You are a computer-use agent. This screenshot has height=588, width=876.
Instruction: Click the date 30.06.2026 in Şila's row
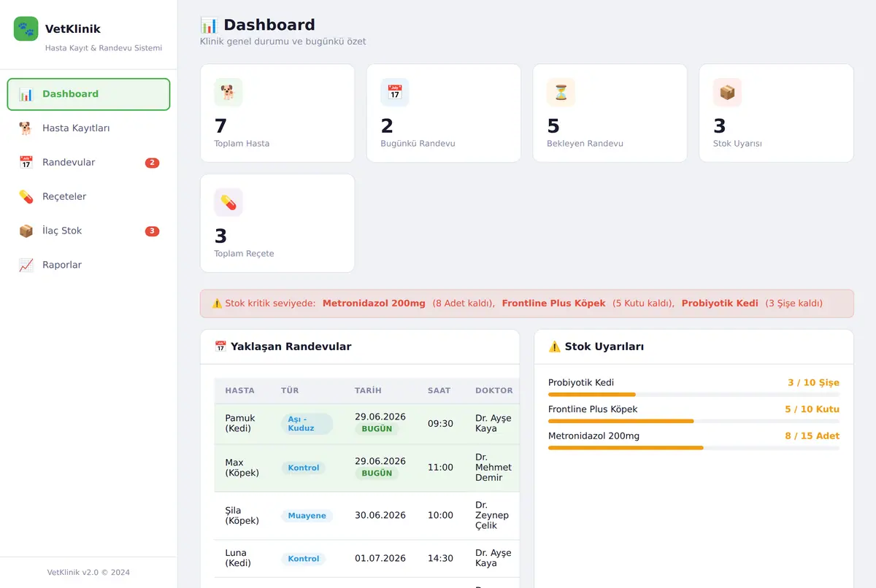(x=380, y=516)
